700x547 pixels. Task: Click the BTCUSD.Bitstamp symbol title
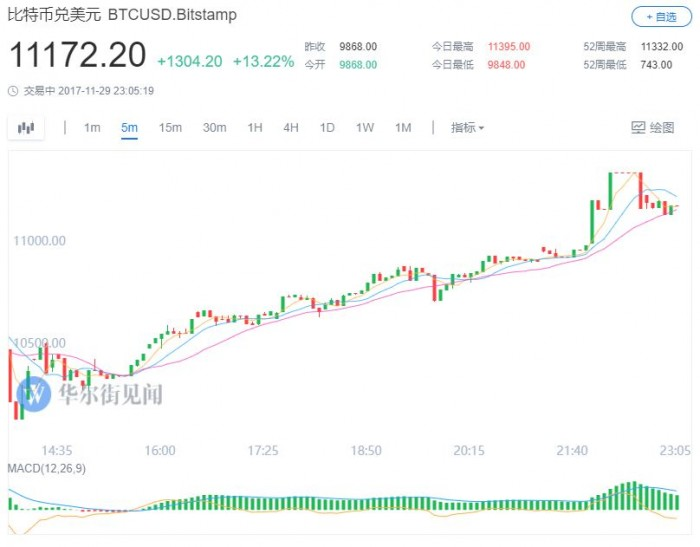[165, 17]
